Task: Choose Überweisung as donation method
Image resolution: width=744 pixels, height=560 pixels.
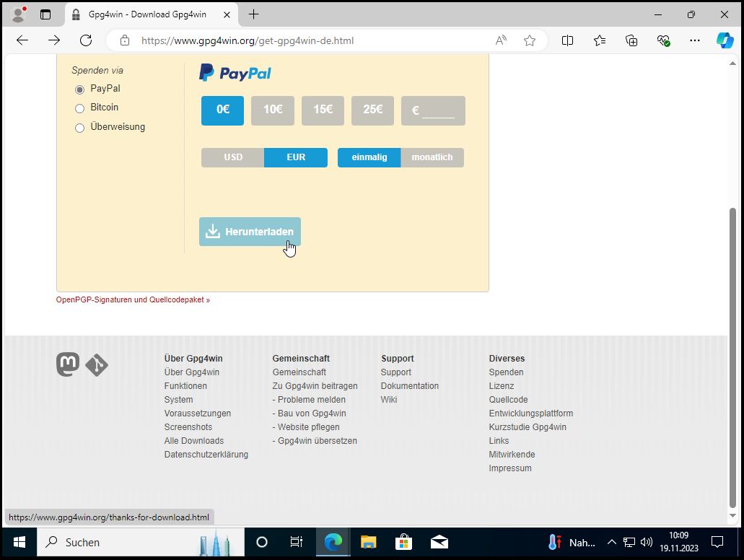Action: [x=80, y=128]
